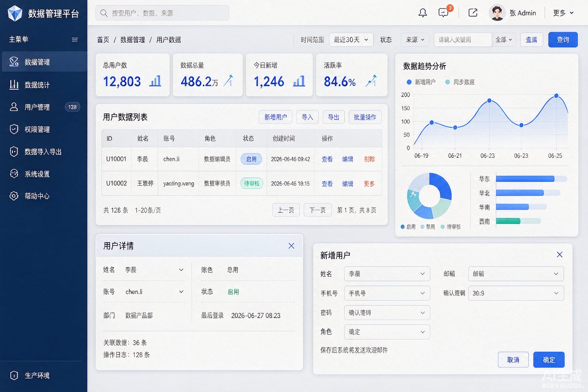Viewport: 588px width, 392px height.
Task: Open messages with the 3 badge
Action: pyautogui.click(x=444, y=12)
